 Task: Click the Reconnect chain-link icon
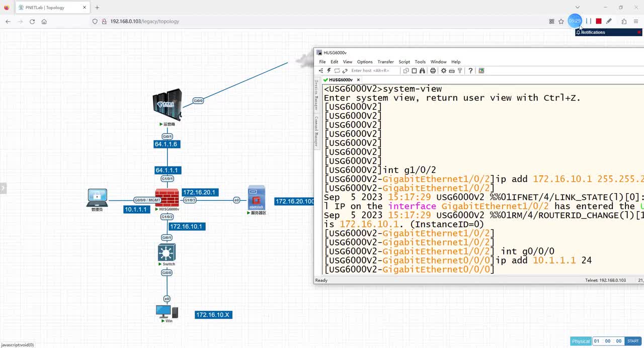pos(345,70)
